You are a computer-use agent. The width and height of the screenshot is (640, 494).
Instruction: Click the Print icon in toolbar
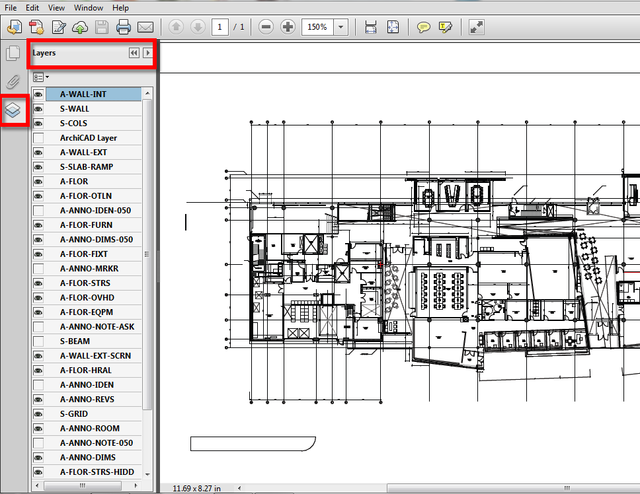tap(124, 26)
